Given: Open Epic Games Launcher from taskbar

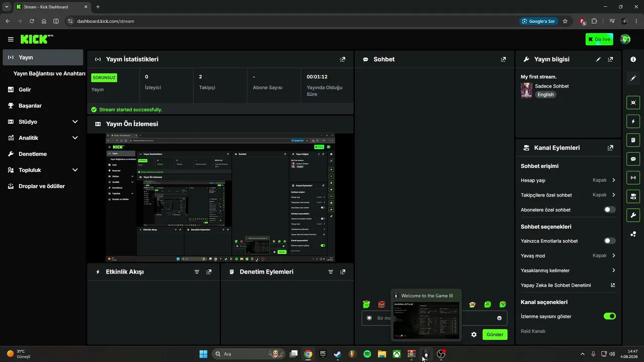Looking at the screenshot, I should [323, 354].
